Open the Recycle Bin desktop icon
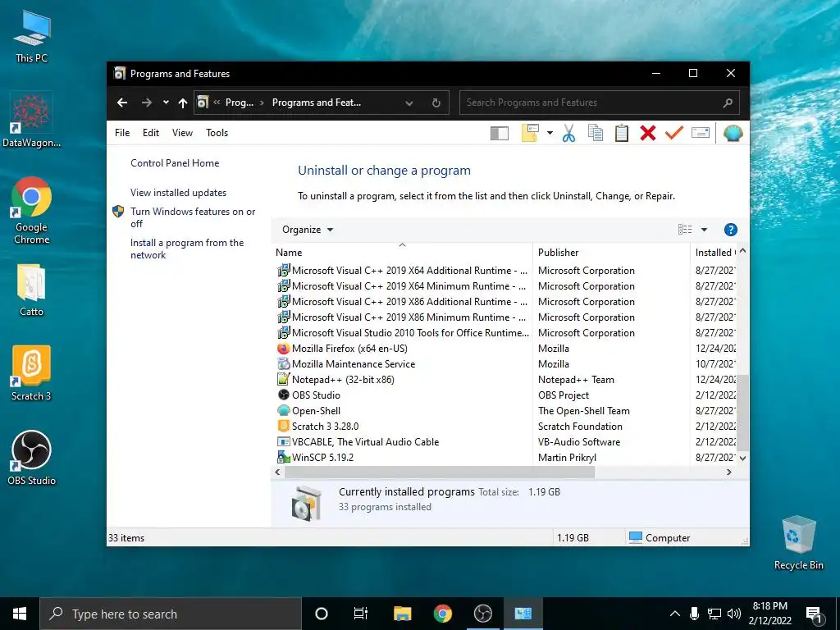 point(798,543)
